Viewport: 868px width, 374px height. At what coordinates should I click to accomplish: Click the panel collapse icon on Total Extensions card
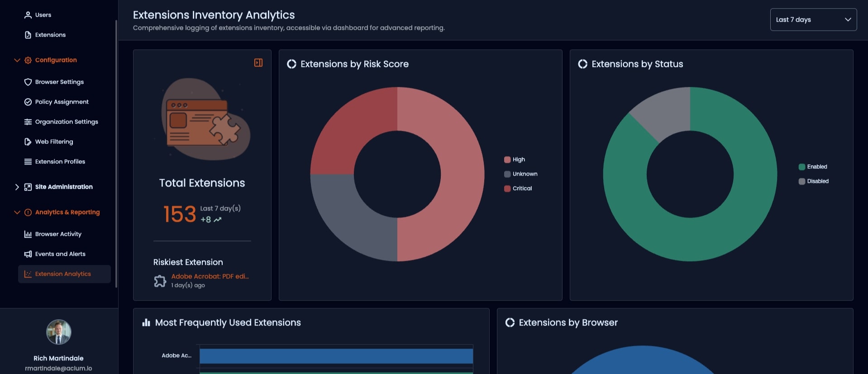click(x=258, y=62)
